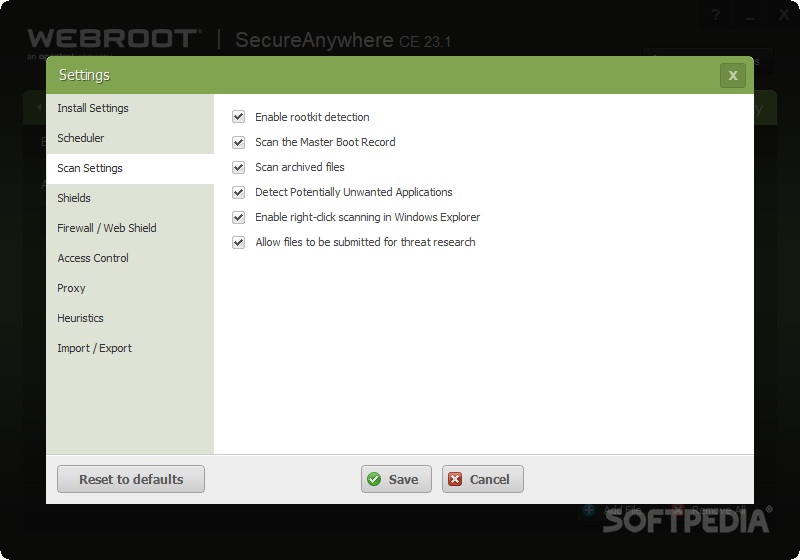The image size is (800, 560).
Task: Save the settings changes
Action: click(396, 479)
